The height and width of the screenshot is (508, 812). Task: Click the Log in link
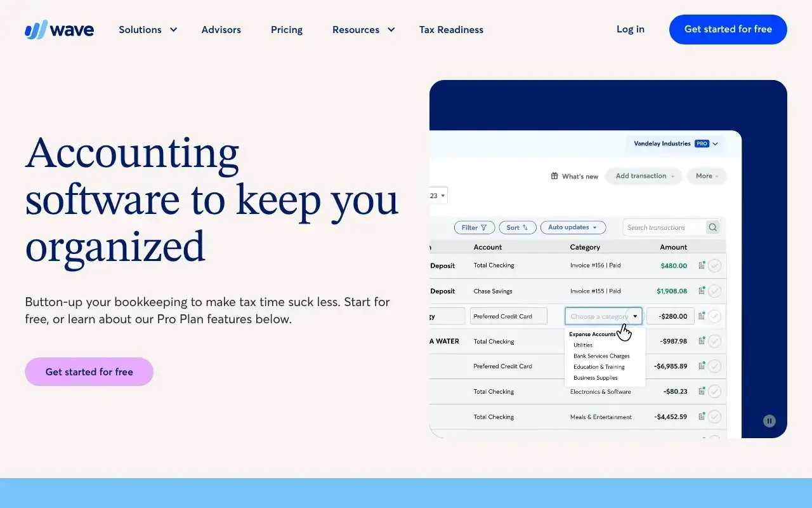(630, 29)
